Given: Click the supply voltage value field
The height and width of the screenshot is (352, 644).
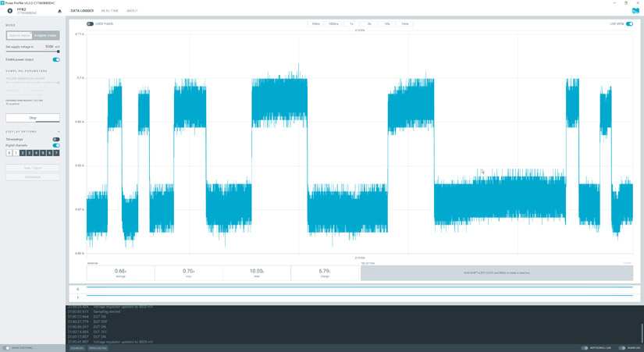Looking at the screenshot, I should click(50, 47).
